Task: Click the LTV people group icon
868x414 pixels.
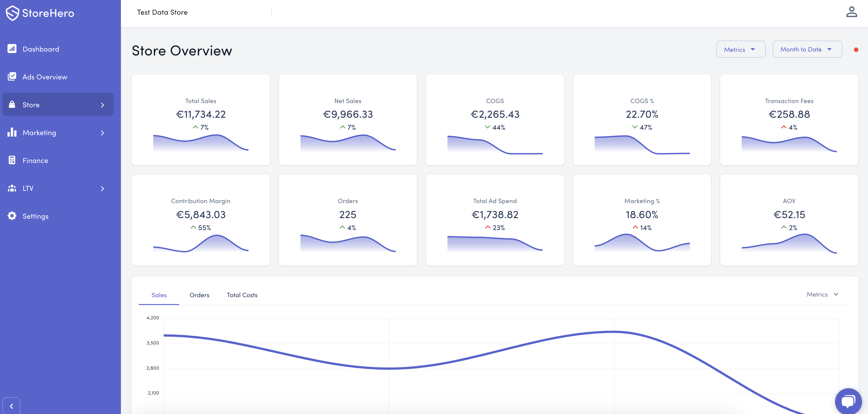Action: pos(12,188)
